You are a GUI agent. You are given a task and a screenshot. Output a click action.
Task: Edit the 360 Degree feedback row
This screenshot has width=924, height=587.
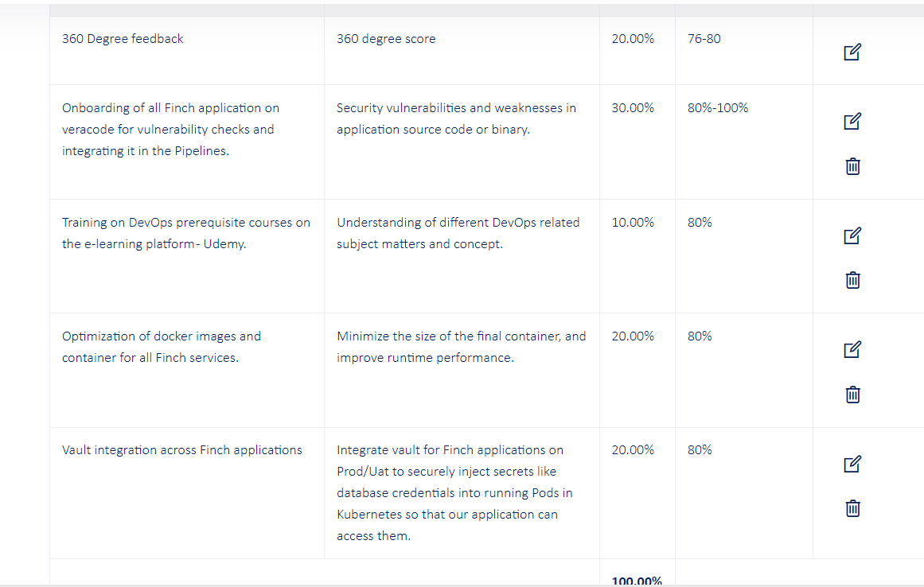point(852,52)
